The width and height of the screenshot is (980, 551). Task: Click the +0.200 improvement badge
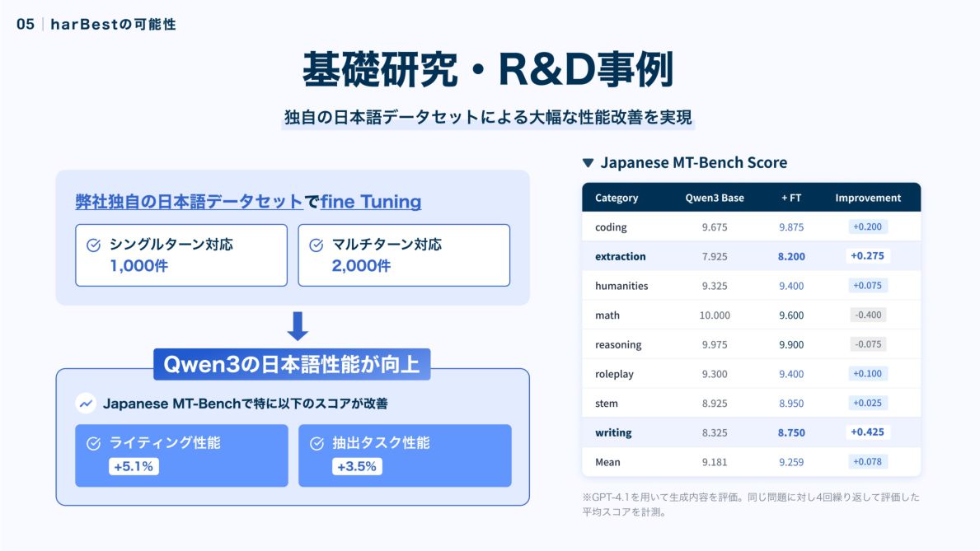tap(868, 226)
